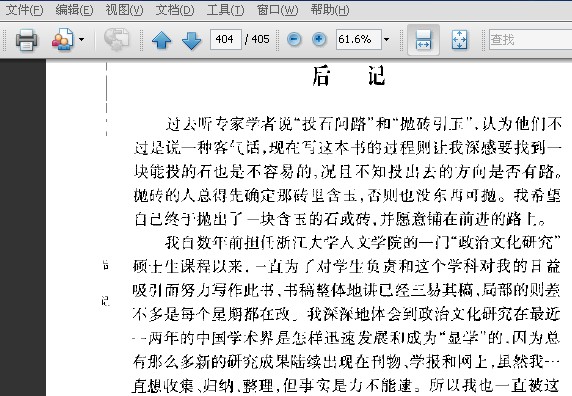
Task: Expand the collaboration icon dropdown arrow
Action: [81, 39]
